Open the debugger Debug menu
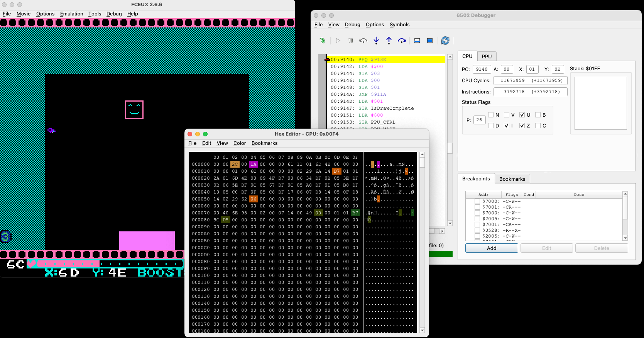The height and width of the screenshot is (338, 644). point(352,24)
